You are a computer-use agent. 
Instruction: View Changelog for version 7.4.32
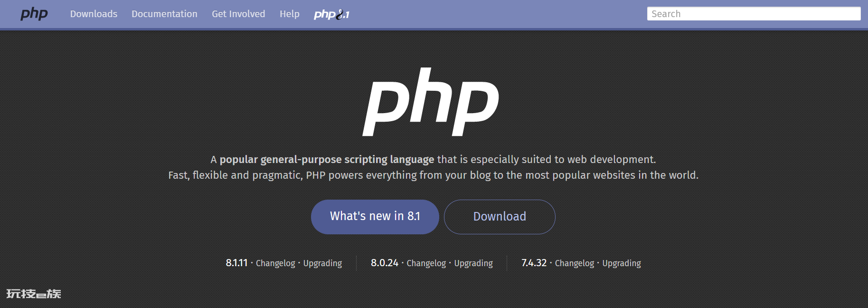click(575, 263)
